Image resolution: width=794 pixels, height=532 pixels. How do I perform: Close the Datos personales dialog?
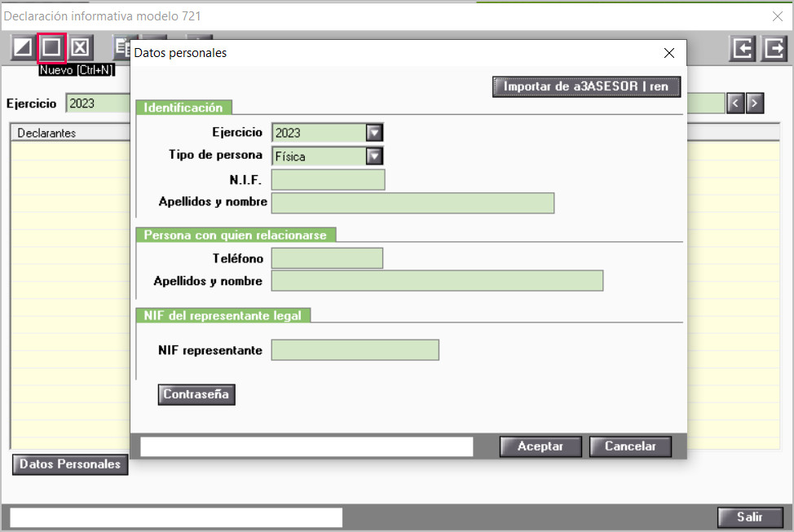pos(669,53)
